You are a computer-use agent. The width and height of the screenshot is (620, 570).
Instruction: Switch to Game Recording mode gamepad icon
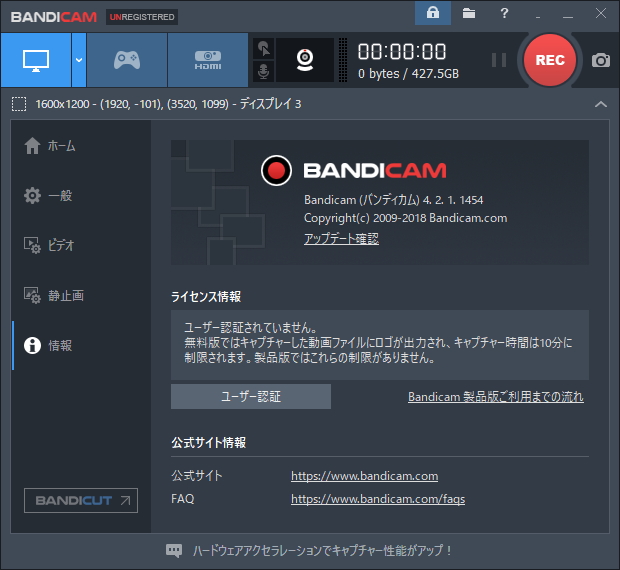point(127,60)
